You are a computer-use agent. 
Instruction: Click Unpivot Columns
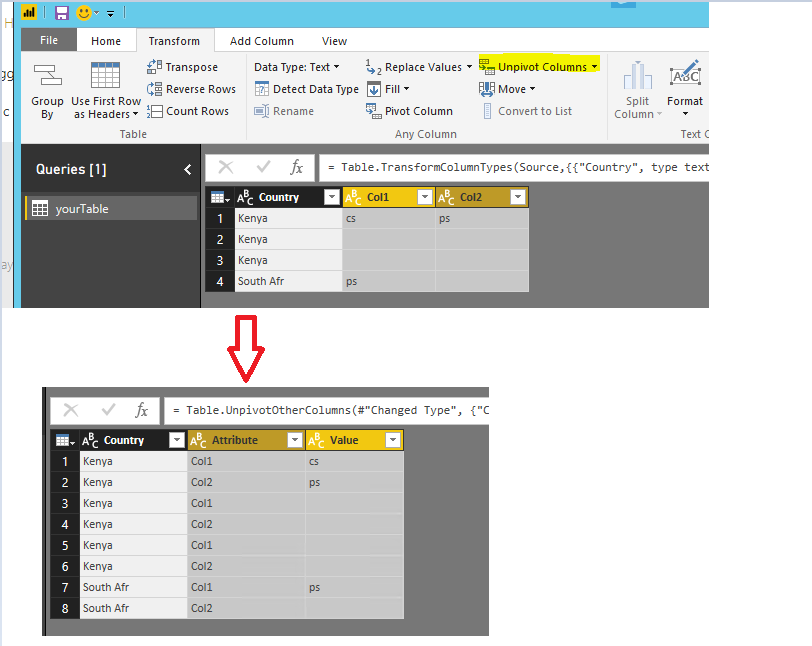coord(534,67)
